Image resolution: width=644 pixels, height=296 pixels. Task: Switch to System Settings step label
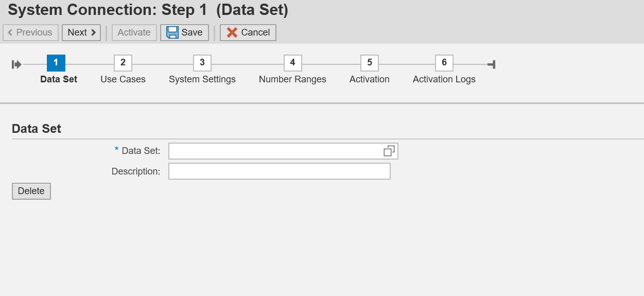pos(202,79)
